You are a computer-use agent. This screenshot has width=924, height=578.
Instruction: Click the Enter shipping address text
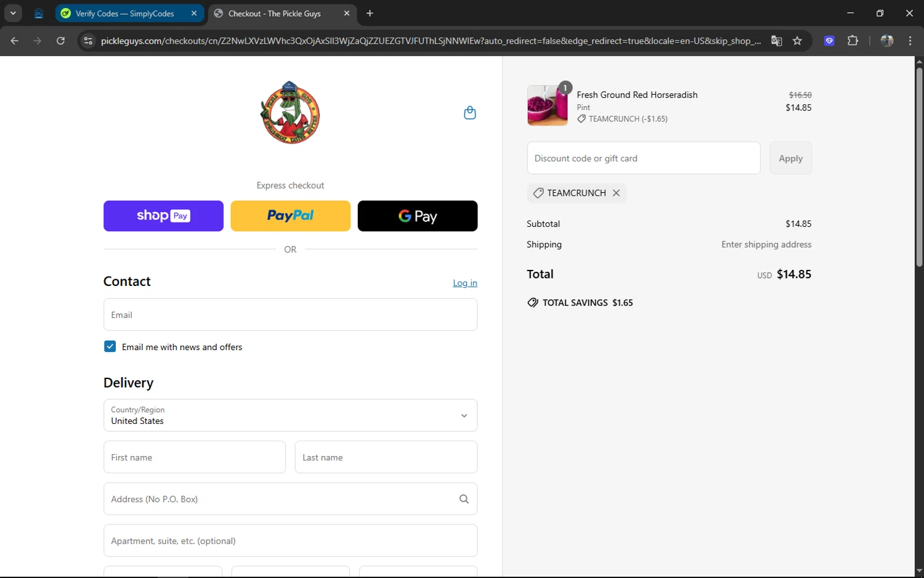pos(766,245)
